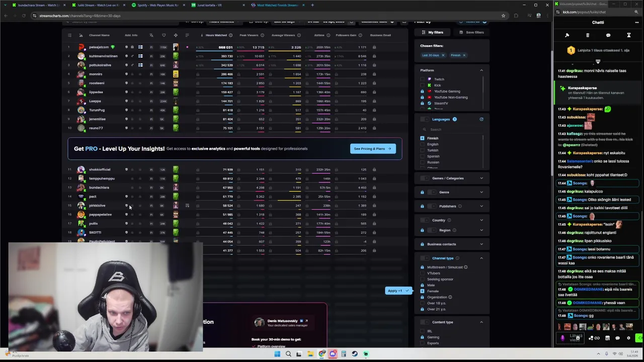Click the info icon beside Publishers filter
This screenshot has width=644, height=362.
[x=460, y=206]
